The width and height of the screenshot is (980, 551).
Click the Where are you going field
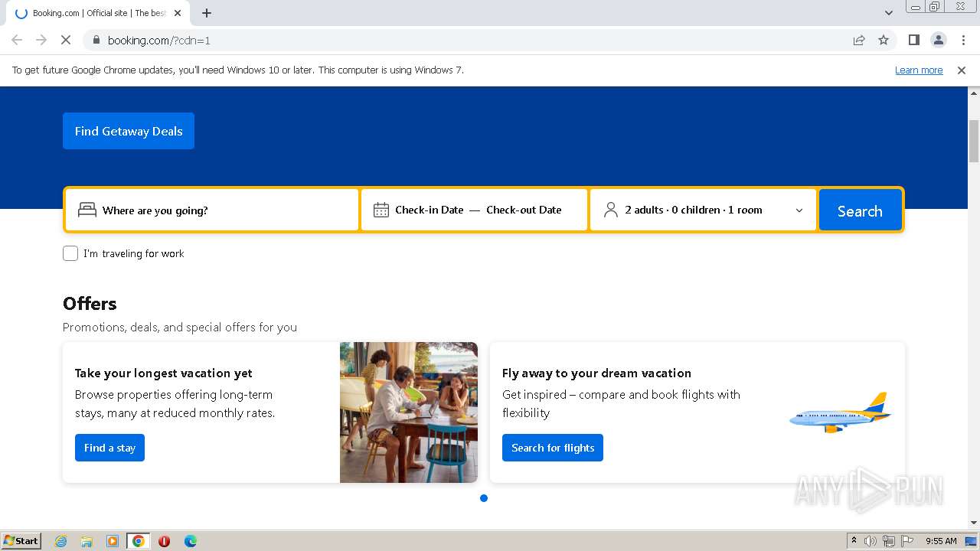212,210
